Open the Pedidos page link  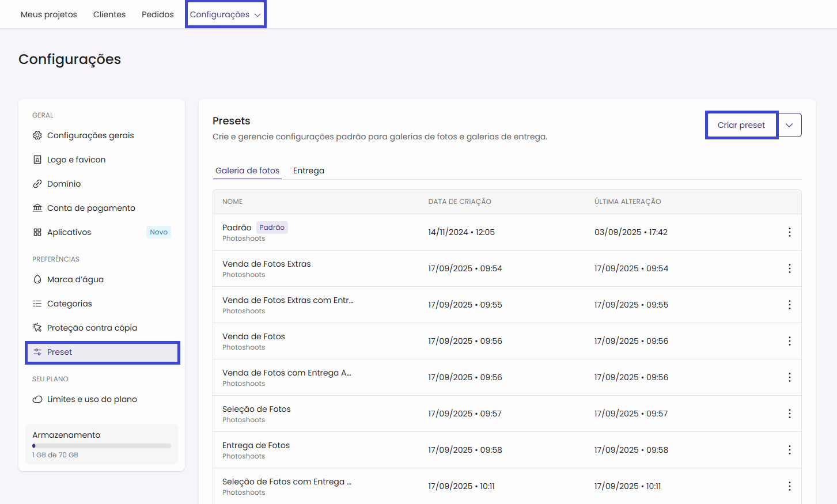[157, 14]
